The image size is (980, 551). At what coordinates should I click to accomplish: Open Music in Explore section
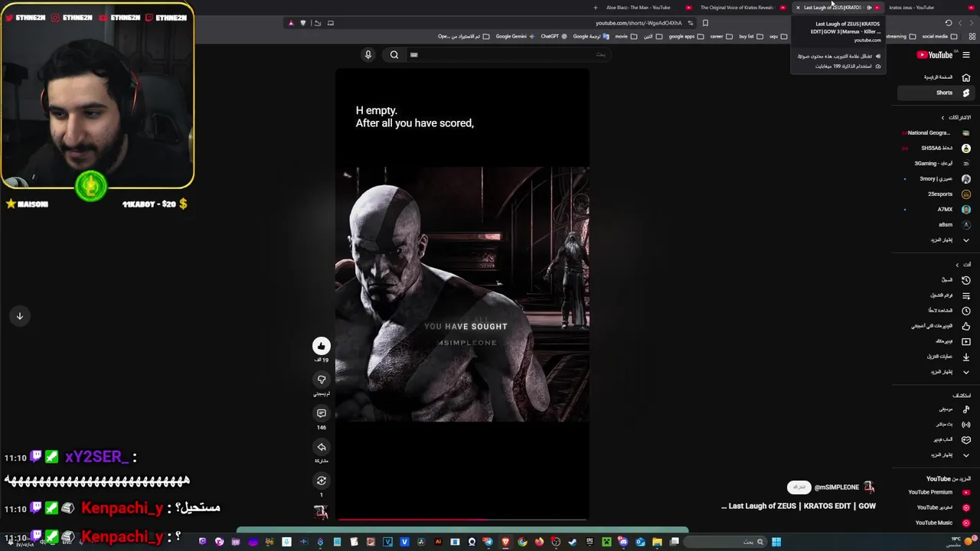click(935, 409)
